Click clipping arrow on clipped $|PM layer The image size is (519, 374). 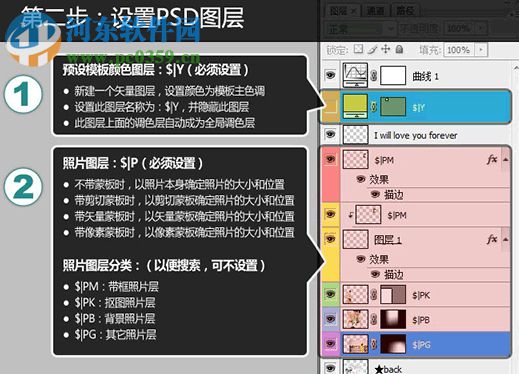(x=350, y=215)
